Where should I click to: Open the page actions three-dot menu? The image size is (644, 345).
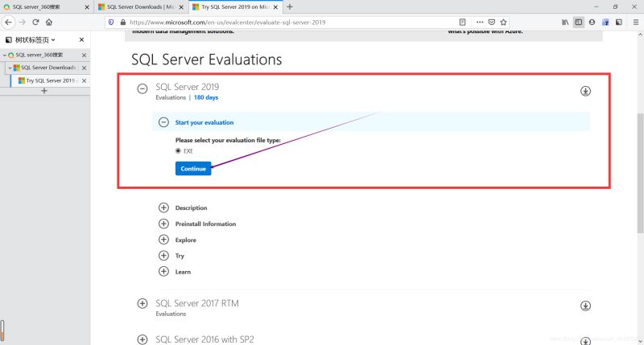(x=480, y=23)
